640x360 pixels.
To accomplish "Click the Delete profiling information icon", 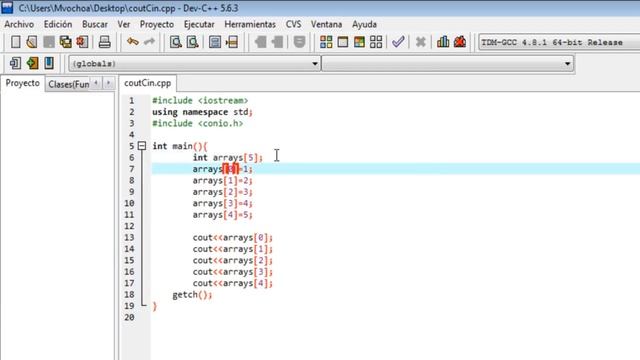I will [460, 42].
